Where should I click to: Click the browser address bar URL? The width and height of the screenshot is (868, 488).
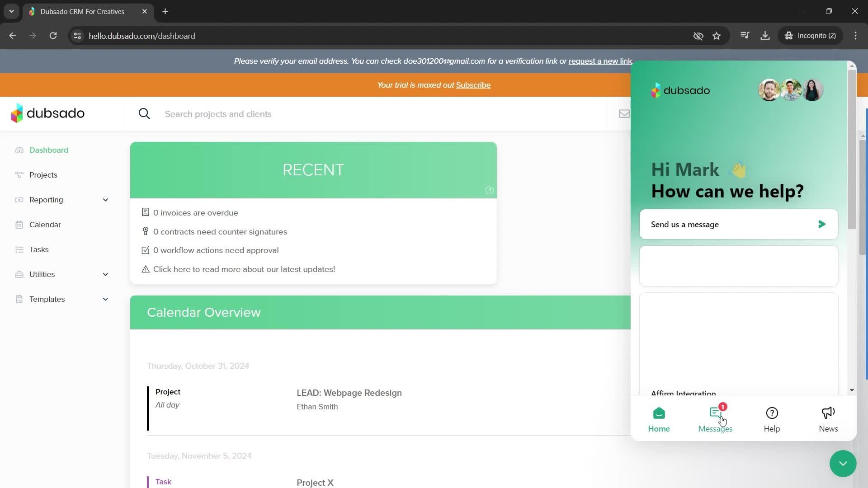pyautogui.click(x=142, y=36)
